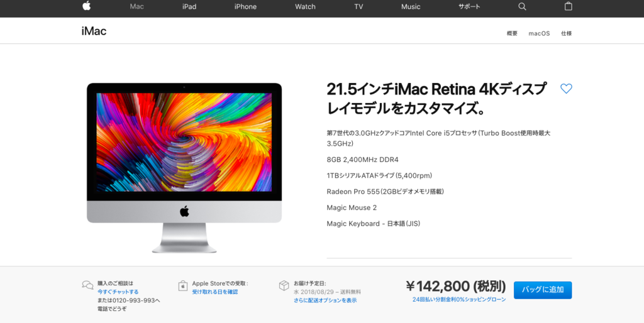The height and width of the screenshot is (323, 644).
Task: Switch to the 概要 tab
Action: coord(512,34)
